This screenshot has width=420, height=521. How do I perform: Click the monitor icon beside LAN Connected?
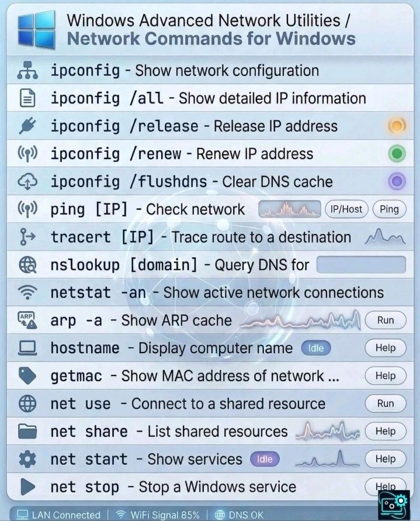click(23, 515)
